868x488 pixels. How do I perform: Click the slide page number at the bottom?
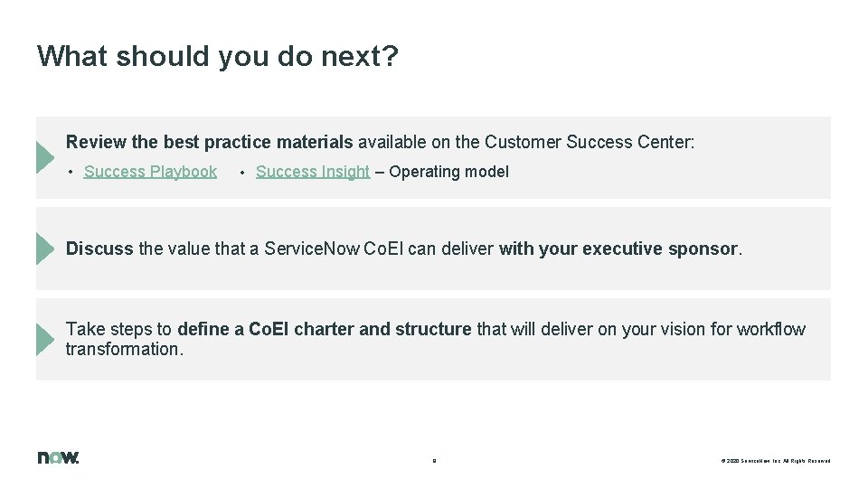pos(434,461)
